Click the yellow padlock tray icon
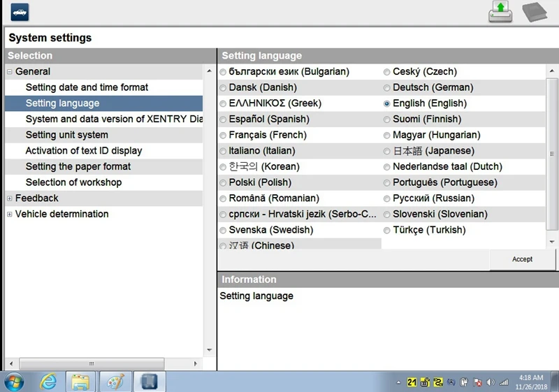Viewport: 559px width, 392px height. tap(425, 382)
